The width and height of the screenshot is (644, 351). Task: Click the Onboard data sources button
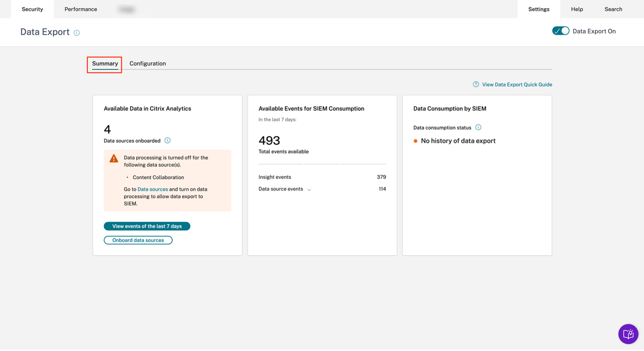point(138,240)
